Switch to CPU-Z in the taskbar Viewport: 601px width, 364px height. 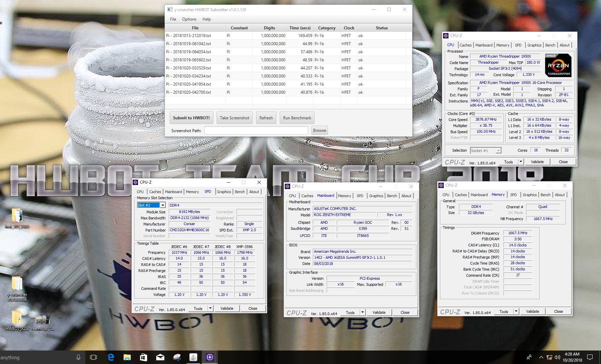pyautogui.click(x=210, y=357)
